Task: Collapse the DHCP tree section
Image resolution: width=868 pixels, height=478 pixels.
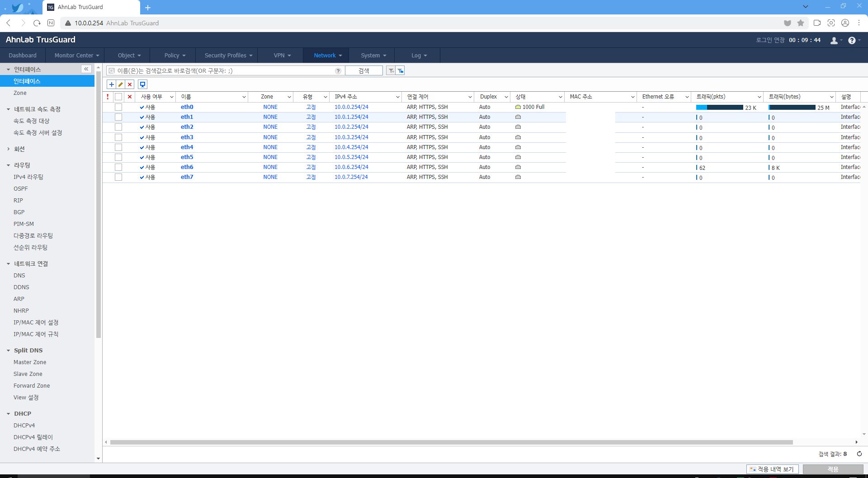Action: [x=8, y=414]
